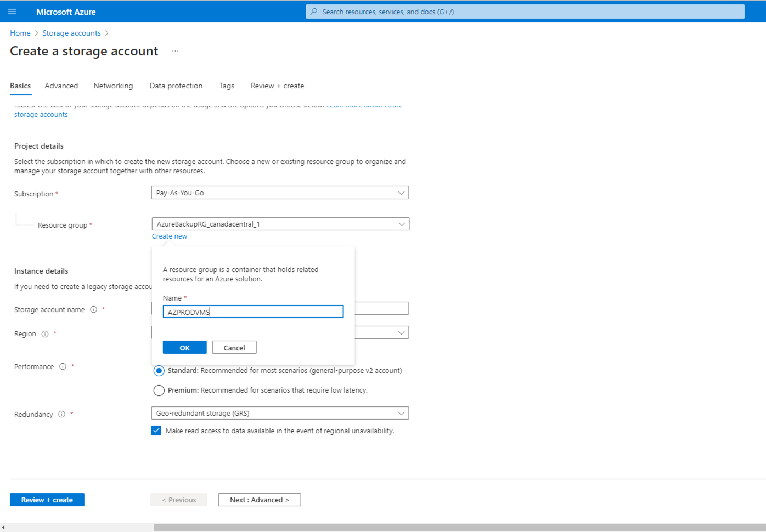Open the ellipsis menu beside page title
The width and height of the screenshot is (766, 532).
[176, 51]
